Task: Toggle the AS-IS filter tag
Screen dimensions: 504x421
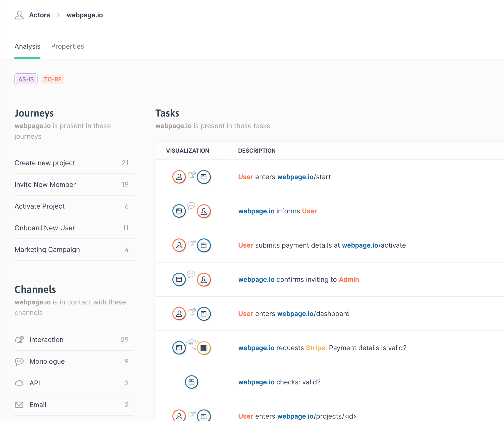Action: point(26,79)
